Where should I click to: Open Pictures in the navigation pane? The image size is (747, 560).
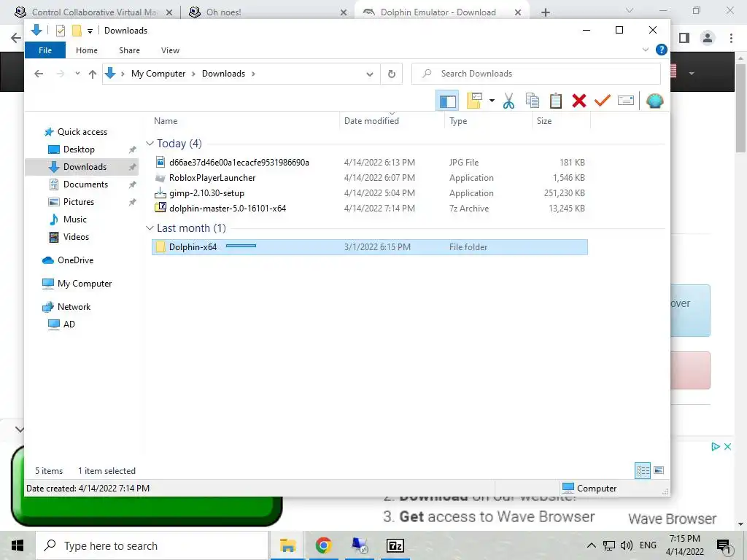tap(79, 202)
